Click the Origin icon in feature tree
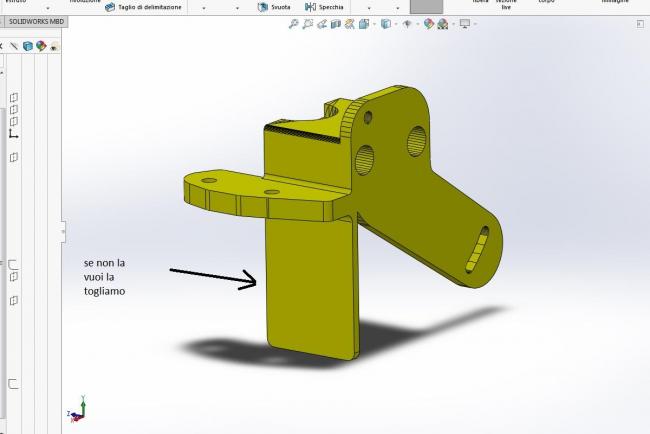Image resolution: width=650 pixels, height=434 pixels. 13,133
